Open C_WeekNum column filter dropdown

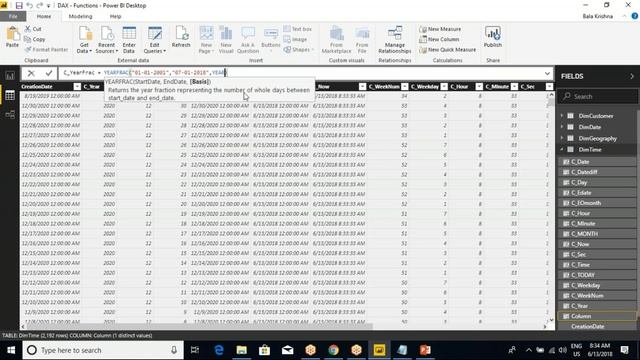[x=404, y=87]
